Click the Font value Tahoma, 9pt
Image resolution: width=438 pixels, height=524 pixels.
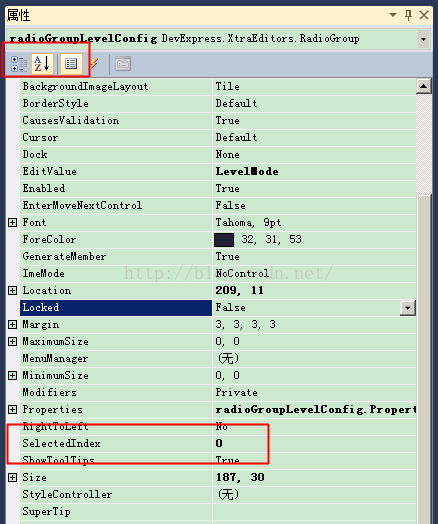pyautogui.click(x=248, y=223)
